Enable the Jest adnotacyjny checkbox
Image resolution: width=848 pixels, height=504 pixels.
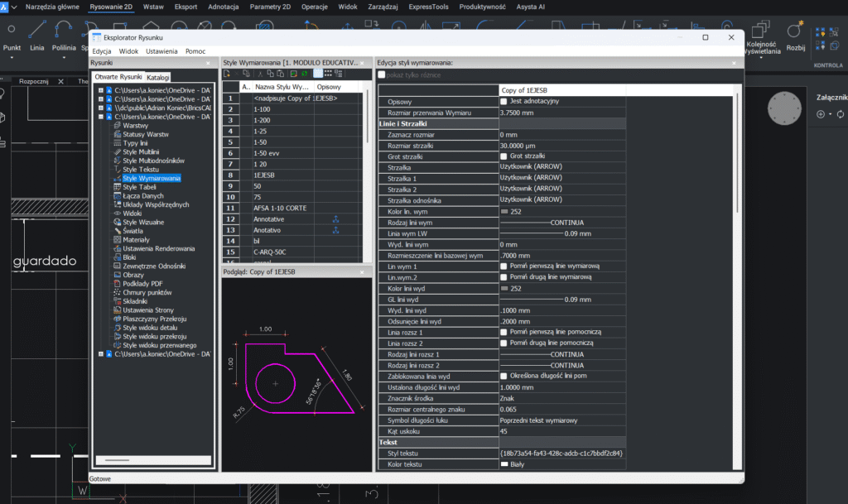point(503,102)
